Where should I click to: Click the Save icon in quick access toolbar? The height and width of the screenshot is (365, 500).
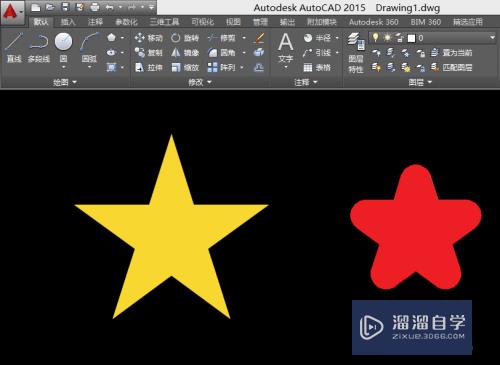coord(66,7)
